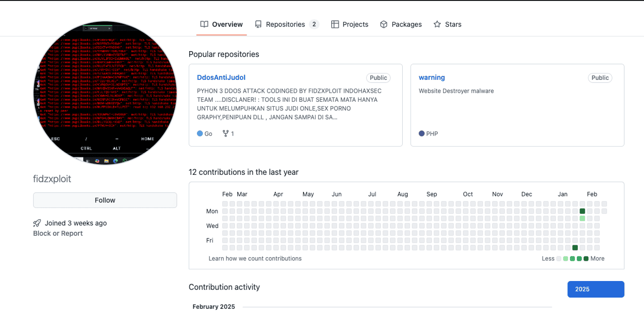644x320 pixels.
Task: Click the February 2025 activity heading
Action: pyautogui.click(x=213, y=307)
